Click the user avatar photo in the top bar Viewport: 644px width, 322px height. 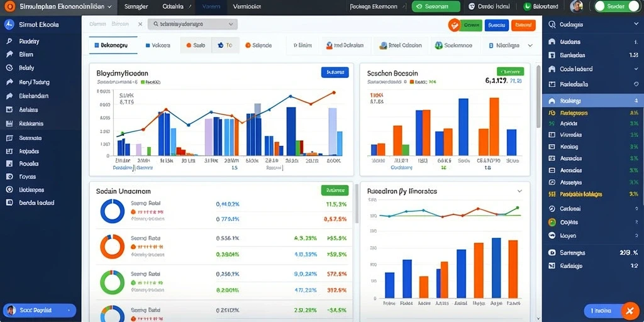coord(577,6)
